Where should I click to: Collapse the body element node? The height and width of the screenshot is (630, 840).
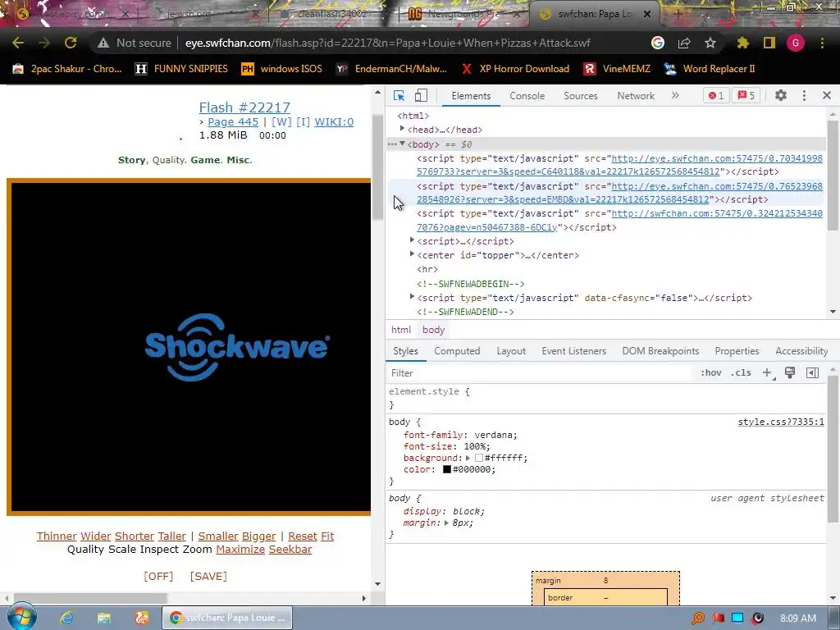point(402,144)
